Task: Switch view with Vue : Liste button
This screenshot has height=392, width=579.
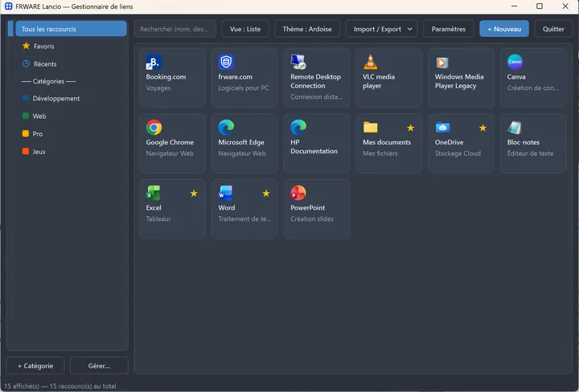Action: (245, 29)
